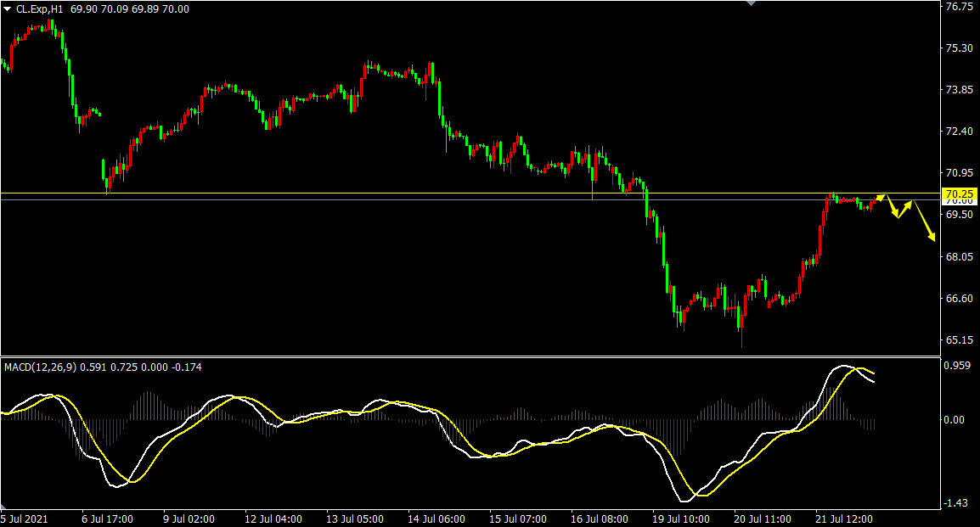Click the 21 Jul 12:00 time axis label
Viewport: 980px width, 527px height.
tap(844, 519)
